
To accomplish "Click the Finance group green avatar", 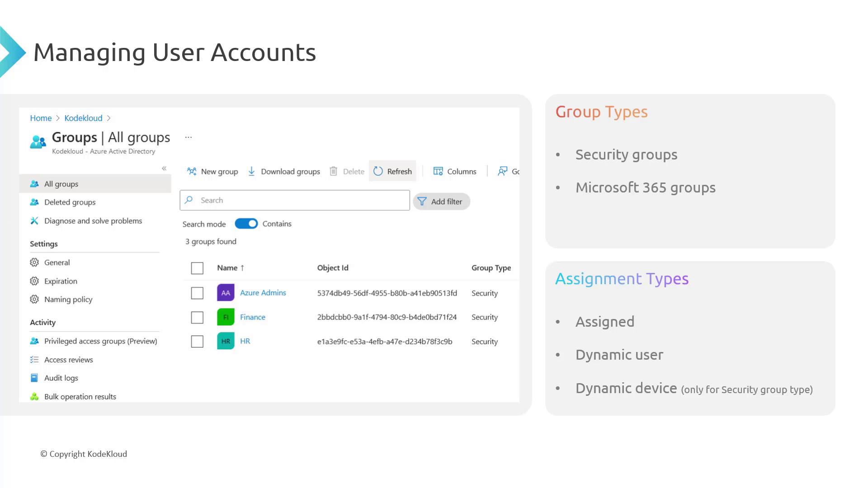I will click(226, 317).
